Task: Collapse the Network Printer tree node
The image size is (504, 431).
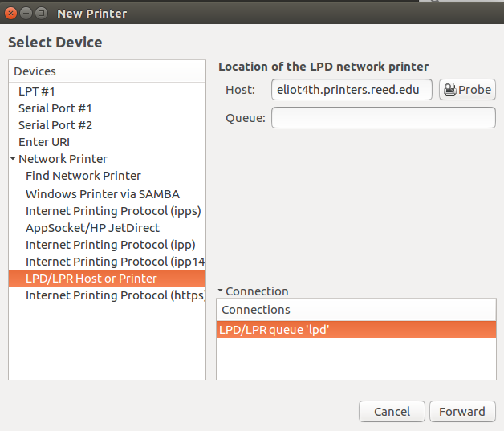Action: pyautogui.click(x=13, y=159)
